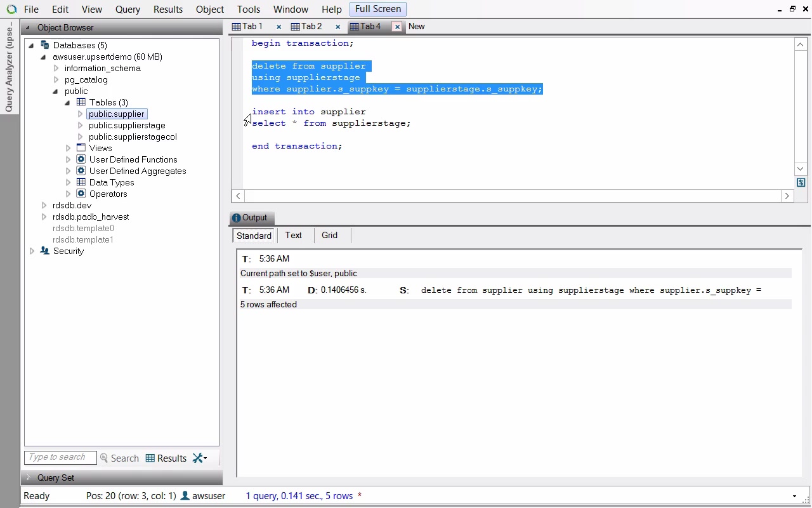The width and height of the screenshot is (812, 508).
Task: Open the tools wrench icon dropdown
Action: (200, 458)
